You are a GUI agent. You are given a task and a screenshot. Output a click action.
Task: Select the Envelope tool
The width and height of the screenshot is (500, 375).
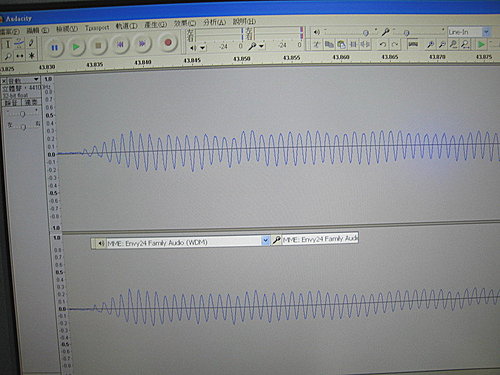(19, 43)
